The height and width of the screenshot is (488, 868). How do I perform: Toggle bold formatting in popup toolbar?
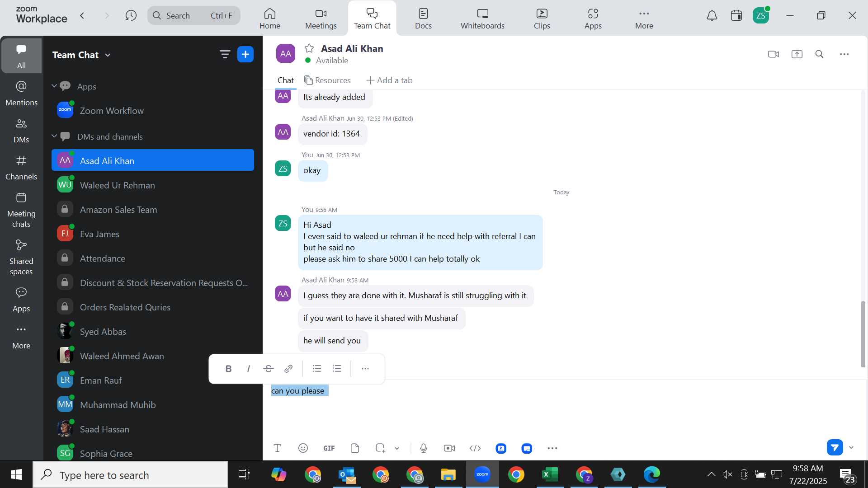point(228,369)
